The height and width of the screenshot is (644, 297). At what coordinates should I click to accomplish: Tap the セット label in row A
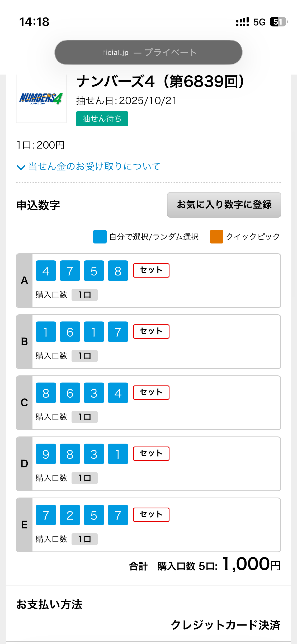[151, 270]
